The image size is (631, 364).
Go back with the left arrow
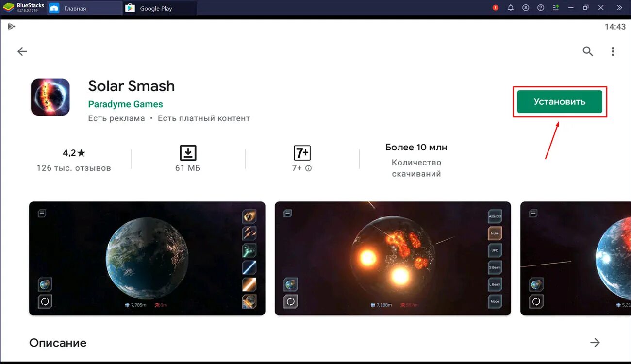coord(22,51)
